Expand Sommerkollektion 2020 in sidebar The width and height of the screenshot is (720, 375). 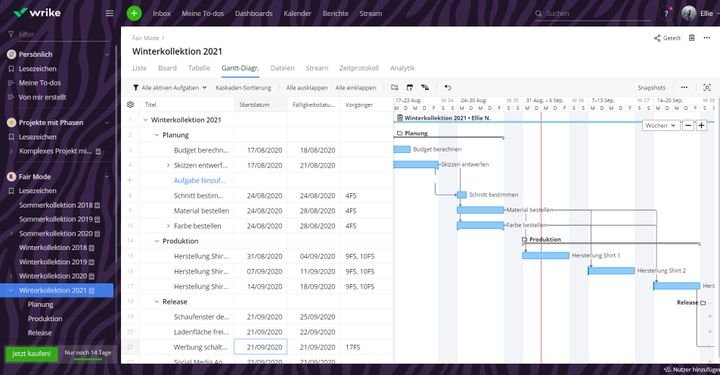[x=11, y=234]
